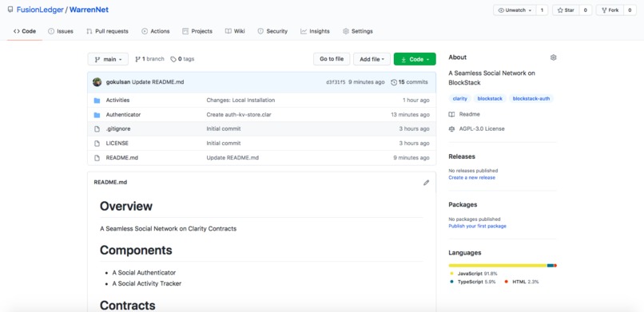This screenshot has width=644, height=312.
Task: View the Insights tab
Action: pyautogui.click(x=315, y=31)
